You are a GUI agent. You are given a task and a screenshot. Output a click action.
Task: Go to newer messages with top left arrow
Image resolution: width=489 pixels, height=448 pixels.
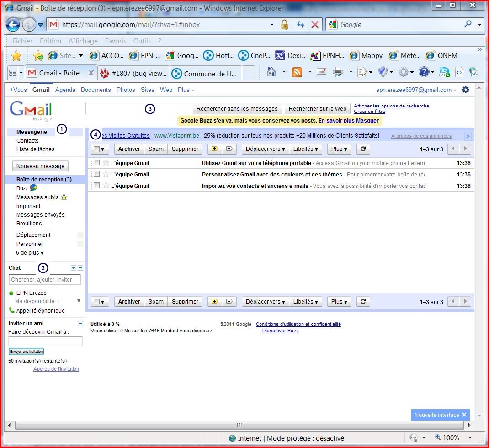point(453,149)
